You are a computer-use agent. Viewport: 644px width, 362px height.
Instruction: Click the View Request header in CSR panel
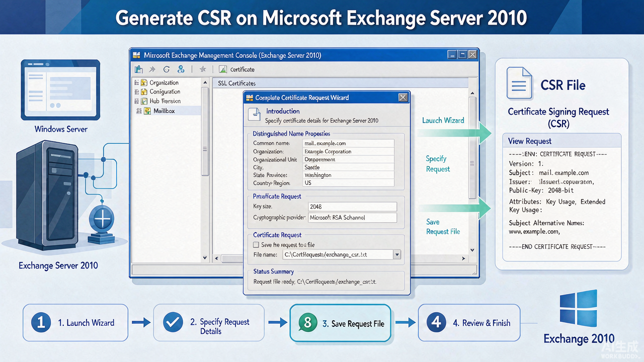point(561,141)
